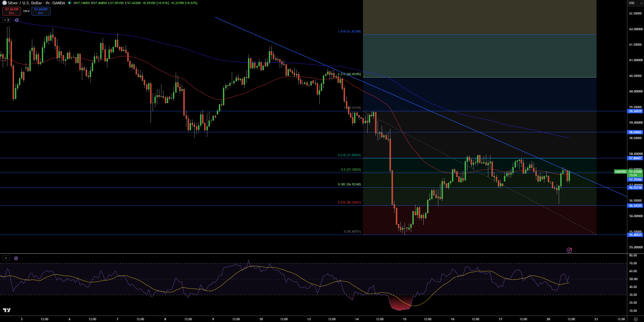Select the 0 (55.40751) Fibonacci label
Viewport: 644px width, 322px height.
click(x=352, y=232)
